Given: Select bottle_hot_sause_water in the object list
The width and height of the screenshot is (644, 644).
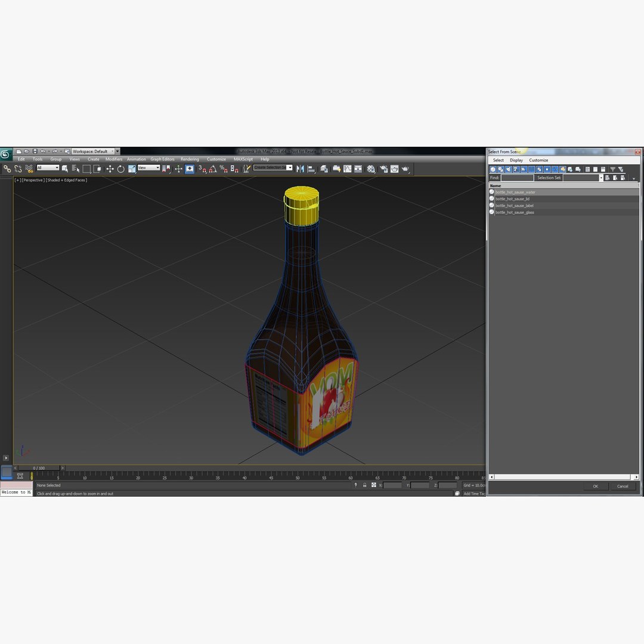Looking at the screenshot, I should [x=564, y=192].
